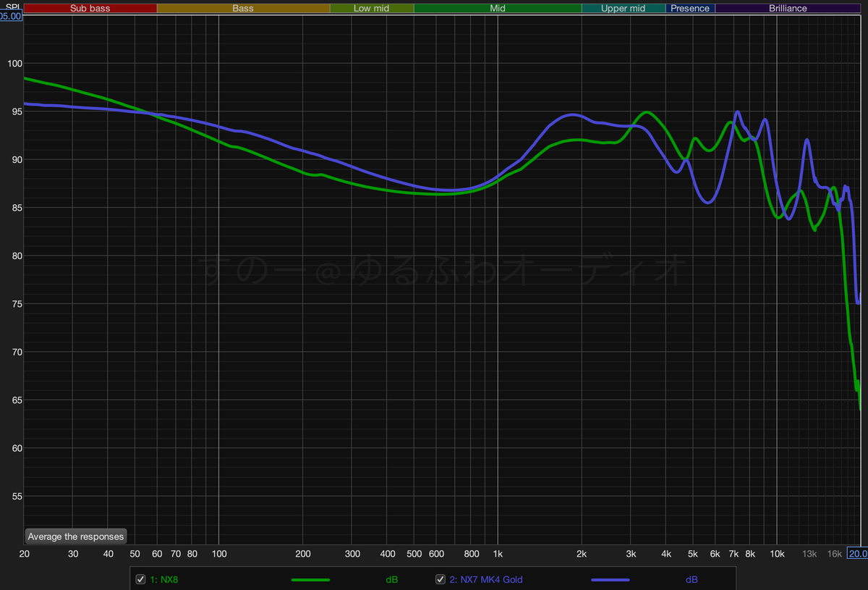Click the Mid band label
Viewport: 868px width, 590px height.
click(x=498, y=9)
